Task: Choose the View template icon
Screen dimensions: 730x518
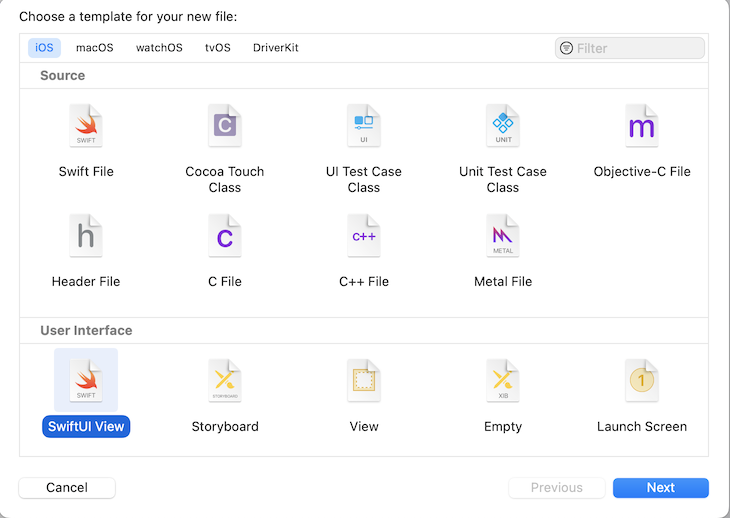Action: (364, 381)
